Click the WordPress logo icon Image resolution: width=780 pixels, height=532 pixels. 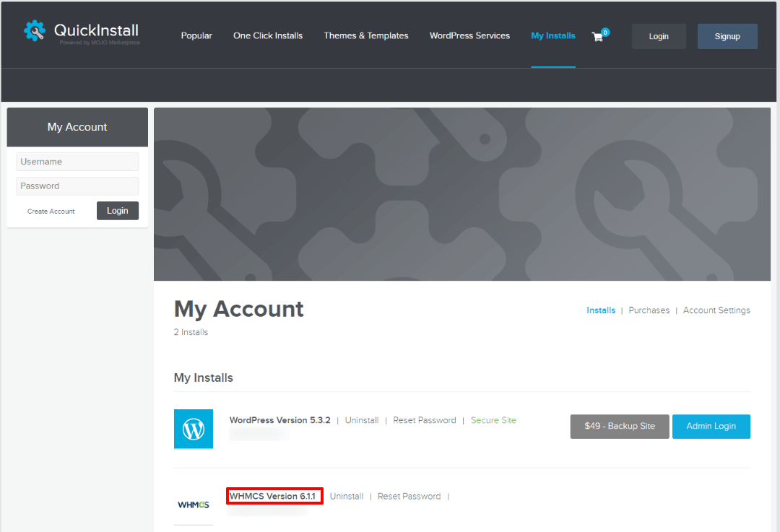click(x=194, y=429)
